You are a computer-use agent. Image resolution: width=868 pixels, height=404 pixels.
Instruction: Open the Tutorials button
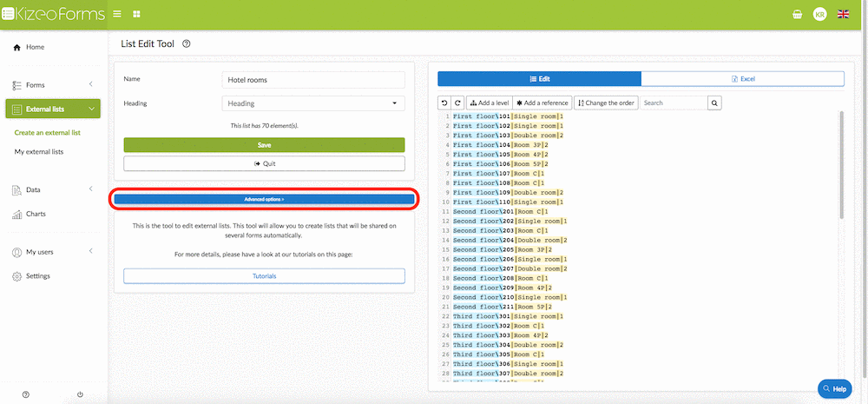pyautogui.click(x=264, y=276)
